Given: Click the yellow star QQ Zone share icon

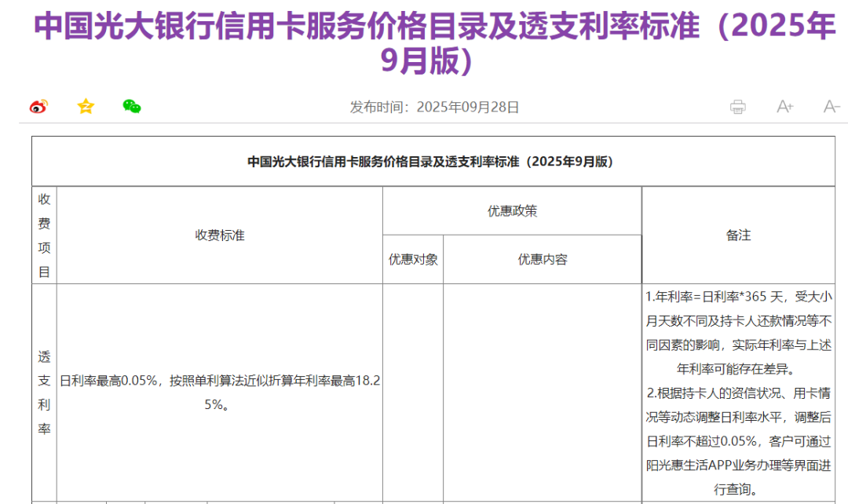Looking at the screenshot, I should coord(86,107).
